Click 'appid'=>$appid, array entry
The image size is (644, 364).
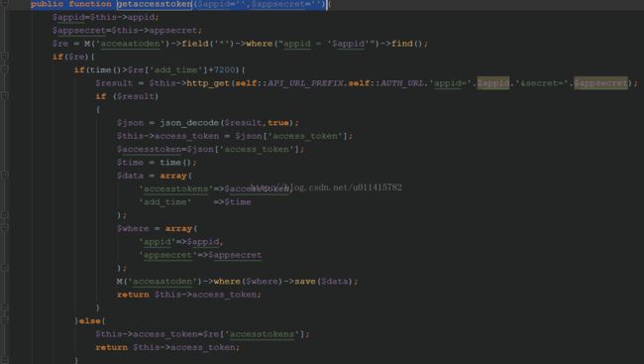(x=180, y=241)
